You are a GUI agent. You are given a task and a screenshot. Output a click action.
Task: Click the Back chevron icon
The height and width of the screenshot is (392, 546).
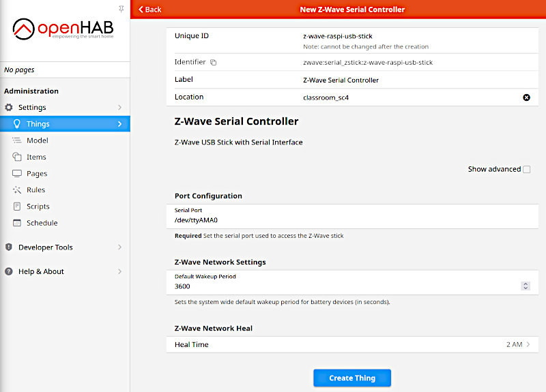coord(141,10)
